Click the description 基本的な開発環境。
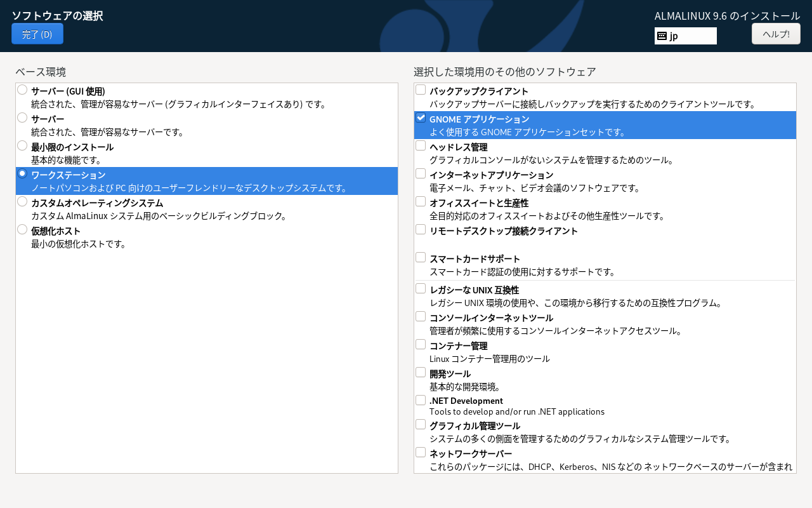 point(466,387)
